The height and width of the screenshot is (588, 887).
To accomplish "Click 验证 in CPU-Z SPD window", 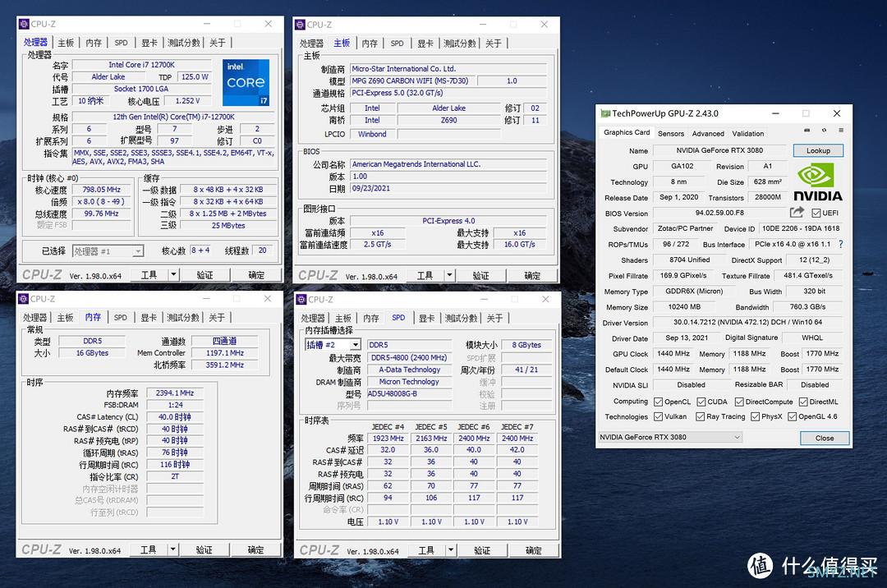I will tap(482, 550).
